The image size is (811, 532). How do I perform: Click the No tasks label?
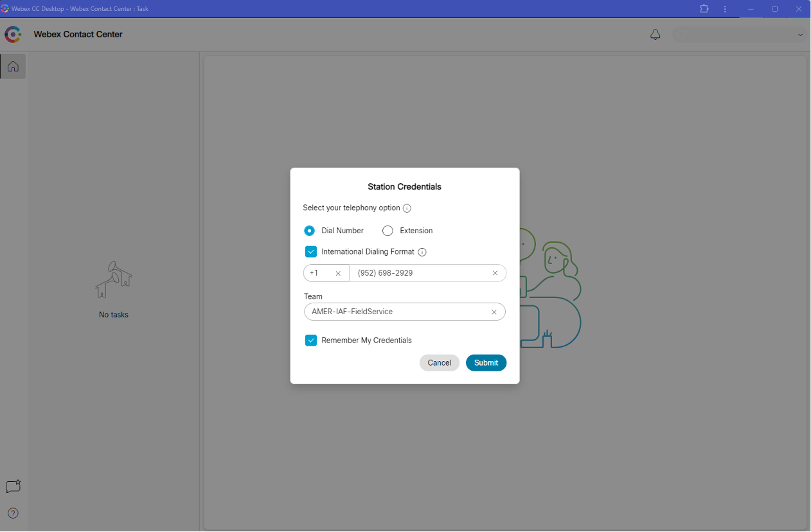(x=114, y=315)
